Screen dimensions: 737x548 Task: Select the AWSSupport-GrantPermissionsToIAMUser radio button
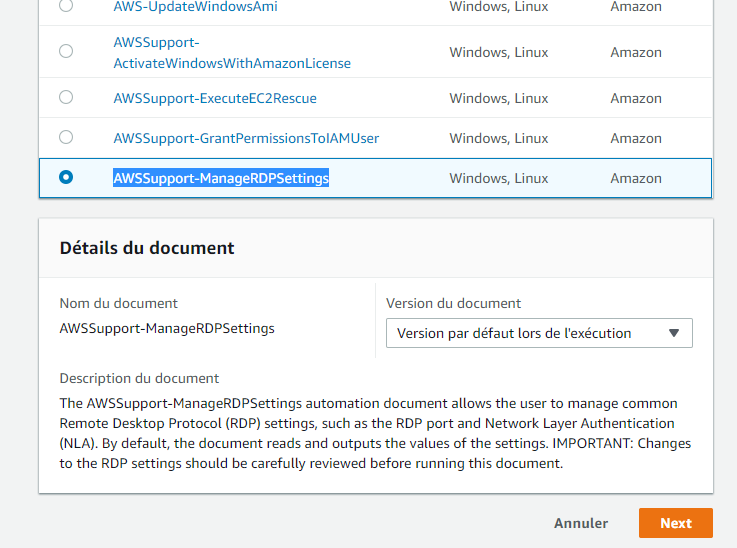tap(66, 137)
